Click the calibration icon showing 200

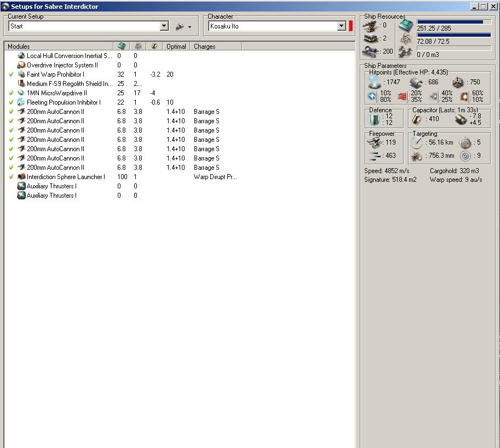click(x=371, y=51)
